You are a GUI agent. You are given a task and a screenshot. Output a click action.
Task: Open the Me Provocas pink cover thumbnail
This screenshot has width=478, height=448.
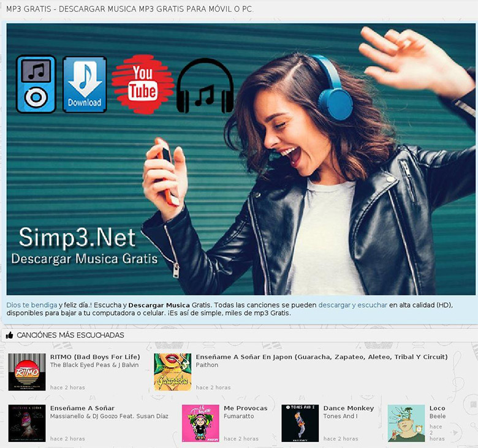pyautogui.click(x=200, y=423)
